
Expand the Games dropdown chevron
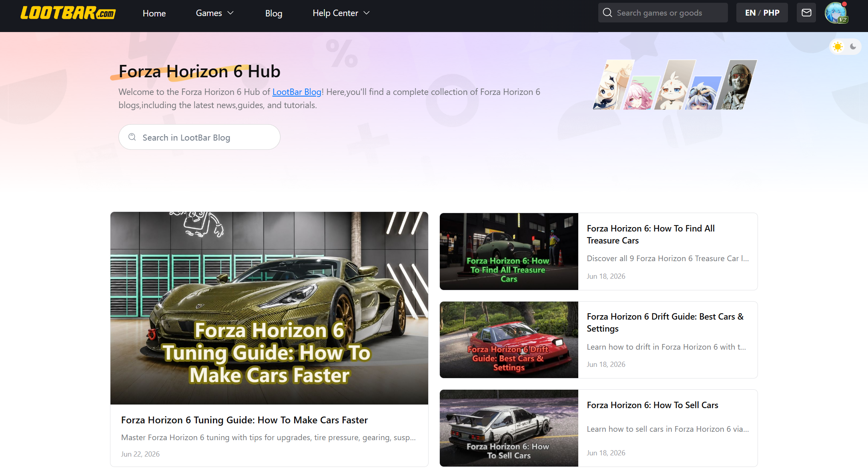click(231, 13)
